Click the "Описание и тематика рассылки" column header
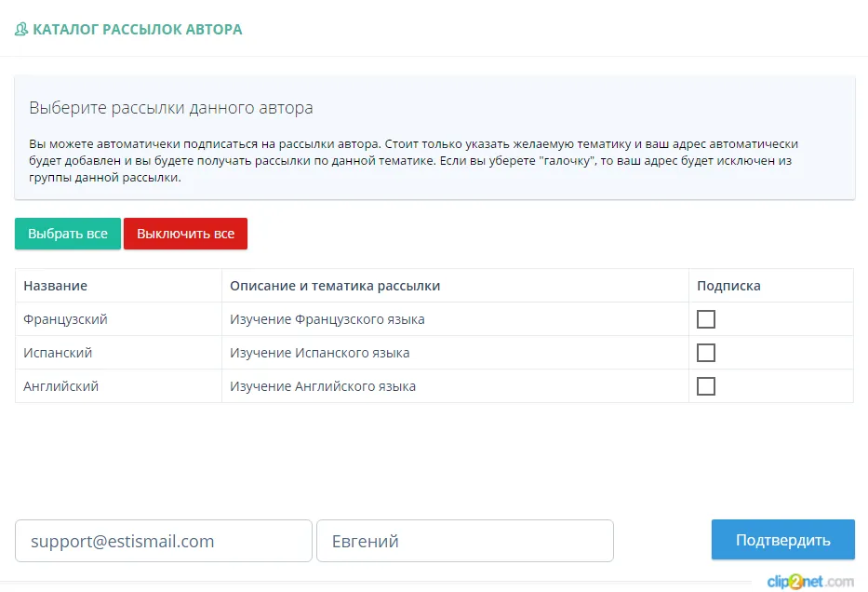The width and height of the screenshot is (868, 592). click(335, 286)
